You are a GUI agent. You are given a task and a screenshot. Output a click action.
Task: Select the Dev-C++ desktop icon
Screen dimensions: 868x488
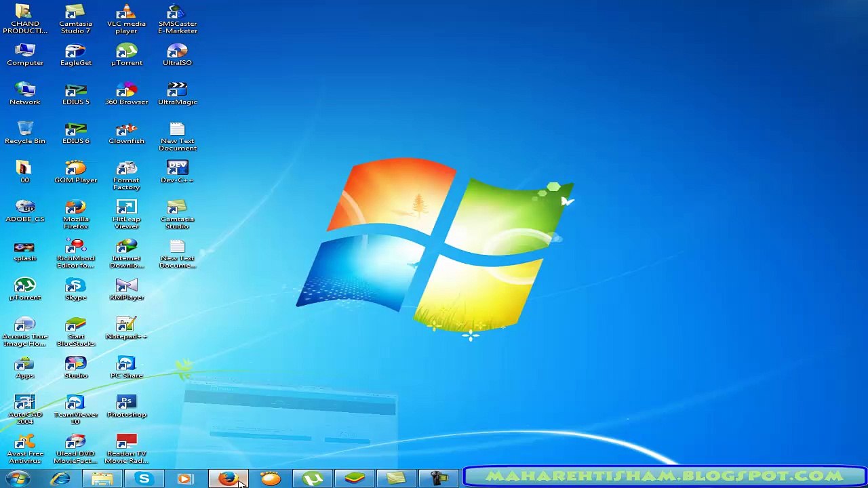[x=177, y=172]
